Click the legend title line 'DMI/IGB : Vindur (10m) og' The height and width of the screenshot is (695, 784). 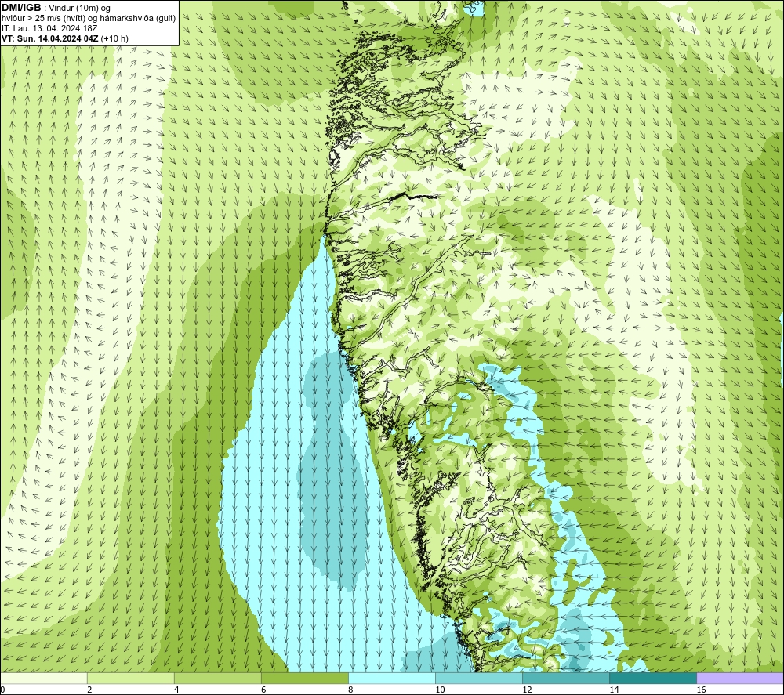(x=56, y=8)
